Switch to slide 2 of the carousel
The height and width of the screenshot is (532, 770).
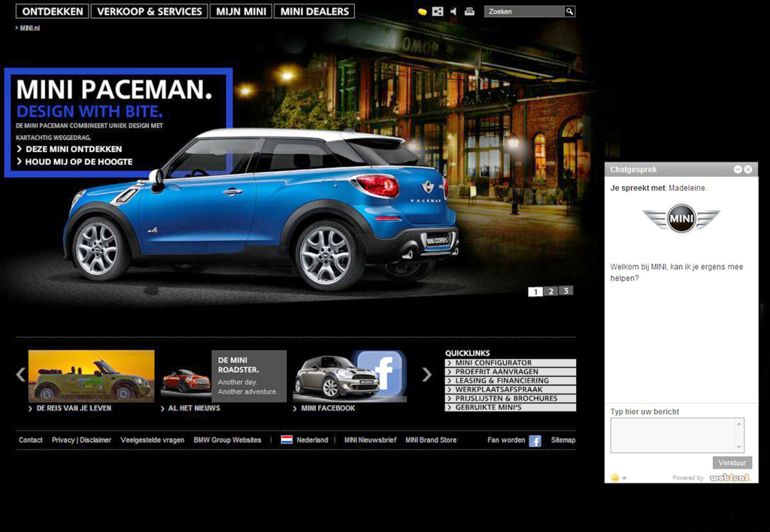pos(550,292)
